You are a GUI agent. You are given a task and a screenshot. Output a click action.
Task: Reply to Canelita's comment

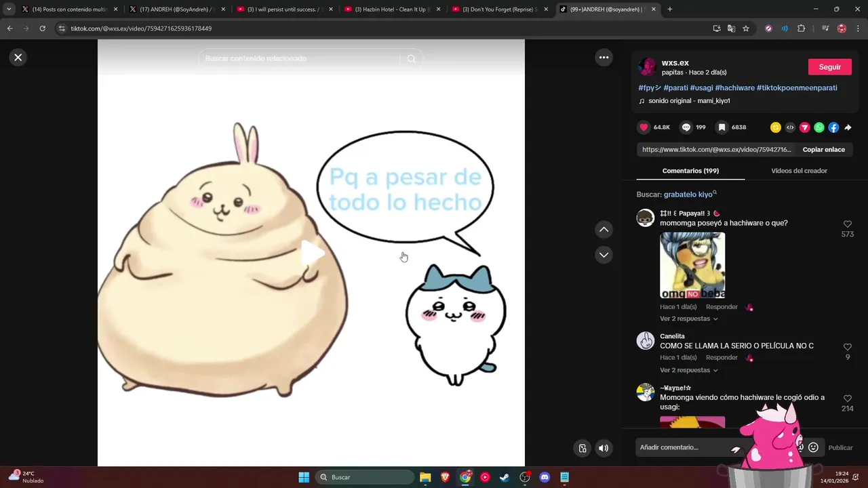pyautogui.click(x=722, y=358)
